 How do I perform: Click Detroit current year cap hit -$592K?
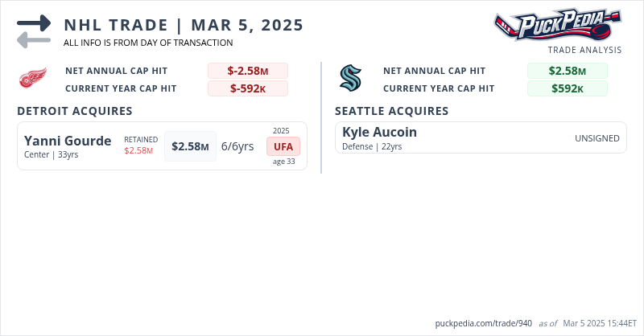(247, 88)
